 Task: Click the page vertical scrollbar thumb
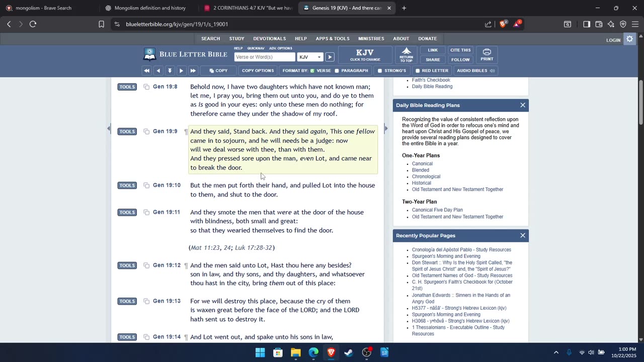[640, 103]
